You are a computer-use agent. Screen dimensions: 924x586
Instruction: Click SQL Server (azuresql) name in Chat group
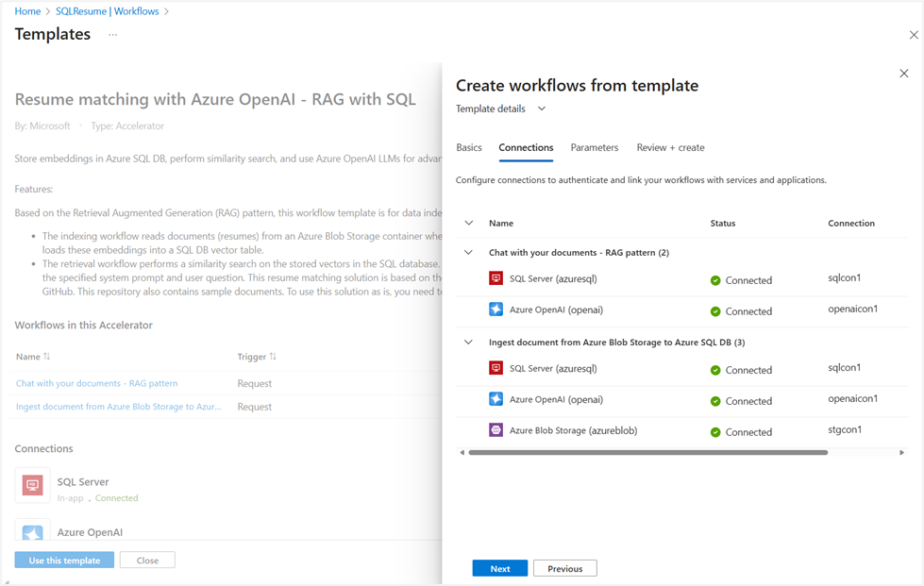tap(553, 278)
